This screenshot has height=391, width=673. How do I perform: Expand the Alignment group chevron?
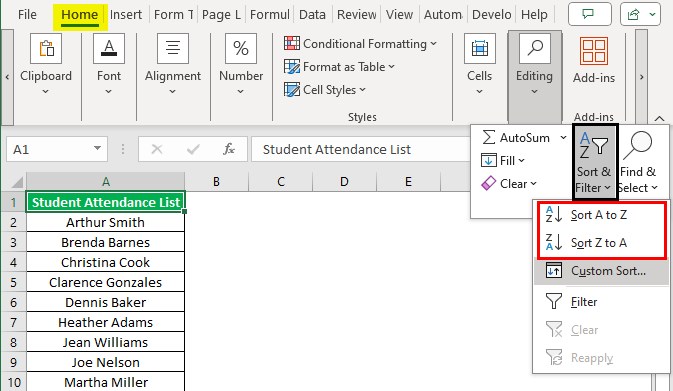coord(173,91)
